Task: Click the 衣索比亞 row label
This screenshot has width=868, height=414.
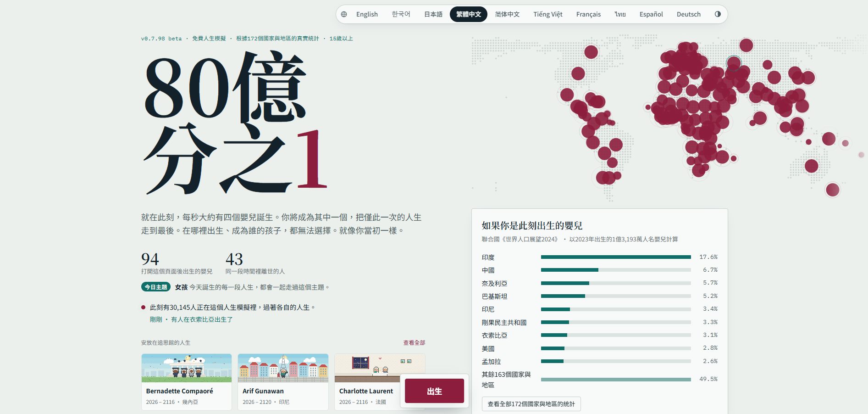Action: coord(494,336)
